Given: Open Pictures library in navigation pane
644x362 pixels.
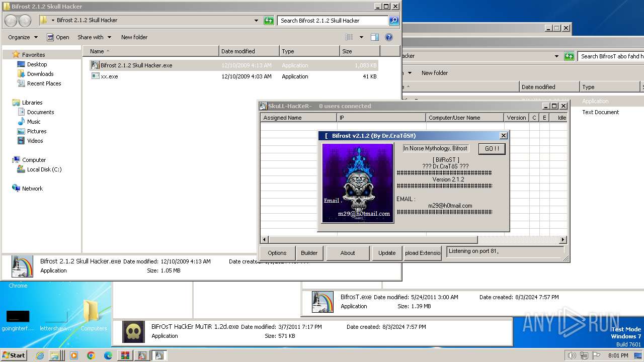Looking at the screenshot, I should 37,131.
